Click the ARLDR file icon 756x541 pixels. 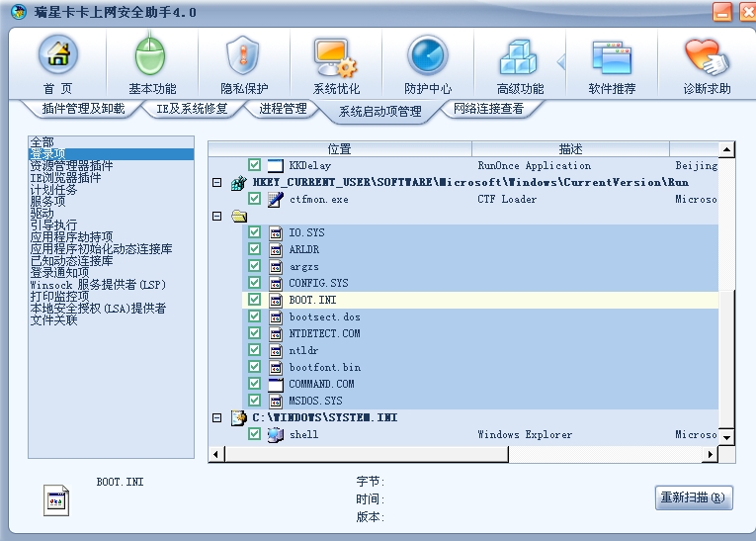click(276, 250)
